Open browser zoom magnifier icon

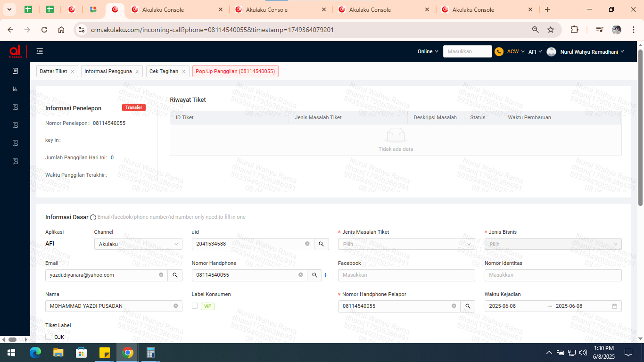point(536,30)
